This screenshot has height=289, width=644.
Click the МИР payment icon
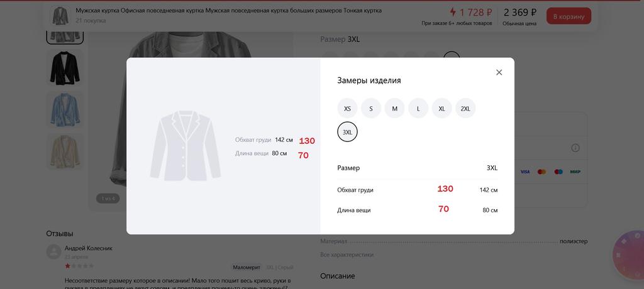[575, 172]
